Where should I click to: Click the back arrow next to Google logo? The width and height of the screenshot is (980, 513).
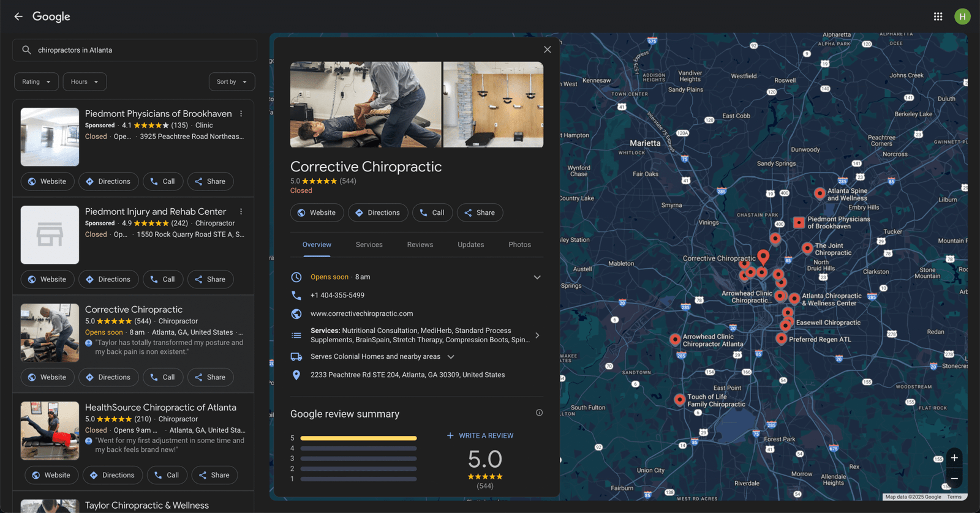point(18,17)
